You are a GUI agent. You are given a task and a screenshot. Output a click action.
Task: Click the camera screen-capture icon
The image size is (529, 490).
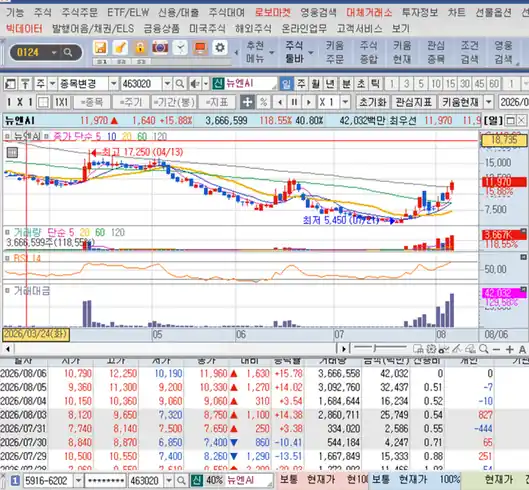point(160,48)
